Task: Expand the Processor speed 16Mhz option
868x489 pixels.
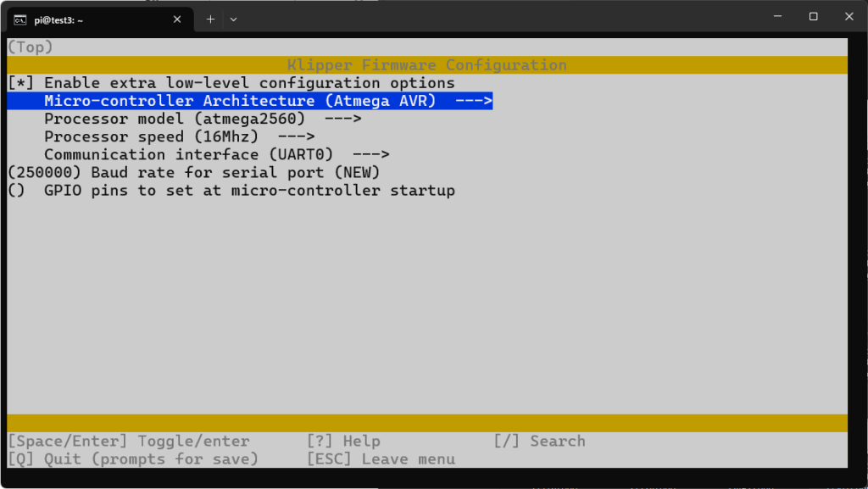Action: coord(179,136)
